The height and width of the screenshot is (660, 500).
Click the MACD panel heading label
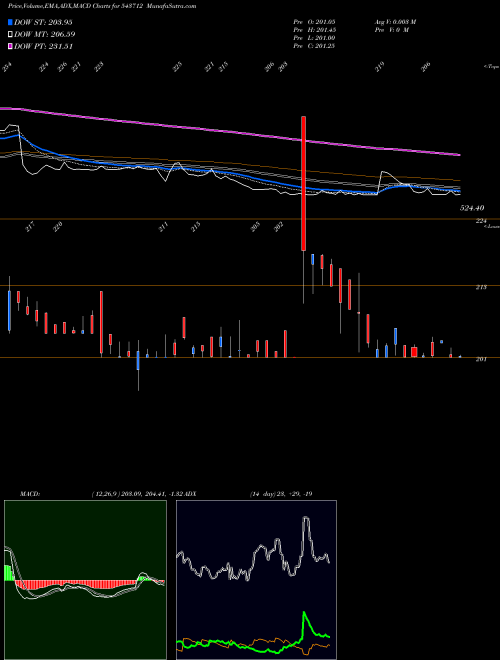29,494
